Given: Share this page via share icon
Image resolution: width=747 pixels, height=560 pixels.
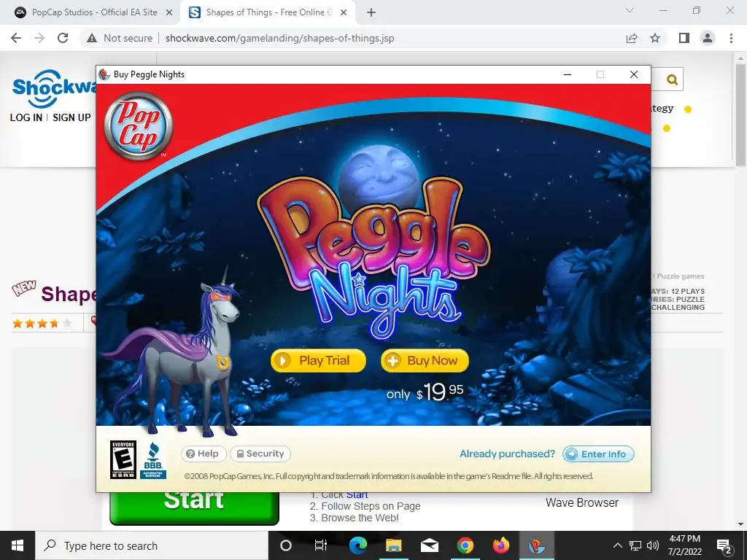Looking at the screenshot, I should pos(632,38).
